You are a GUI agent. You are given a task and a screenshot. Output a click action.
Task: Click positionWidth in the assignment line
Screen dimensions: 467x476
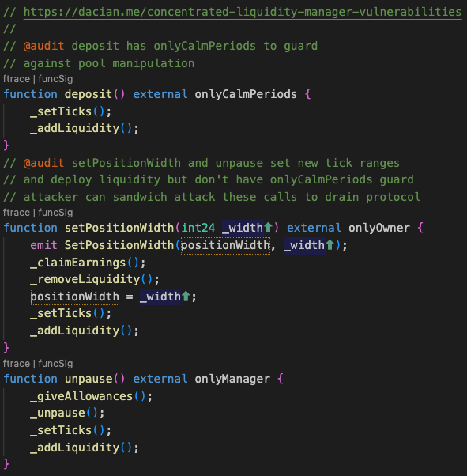pos(74,297)
